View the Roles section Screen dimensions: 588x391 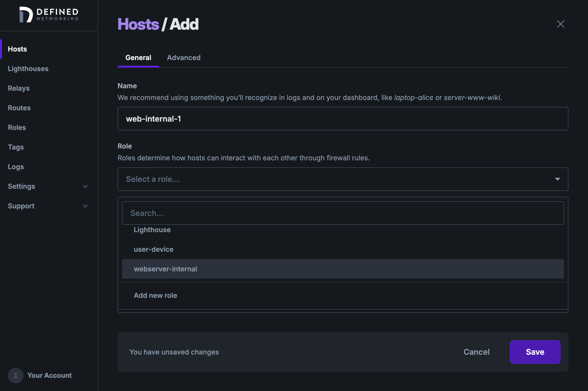pos(17,127)
